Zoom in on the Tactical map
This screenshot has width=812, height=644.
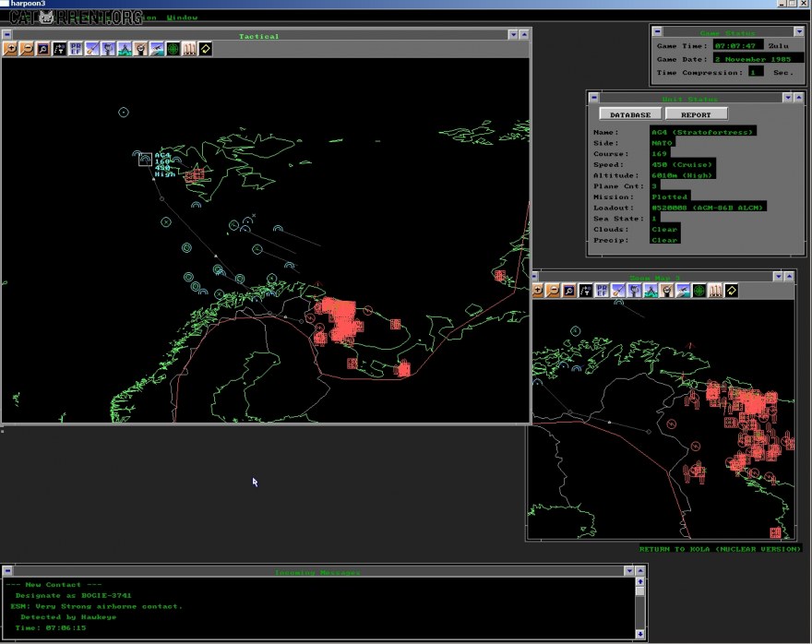point(10,49)
